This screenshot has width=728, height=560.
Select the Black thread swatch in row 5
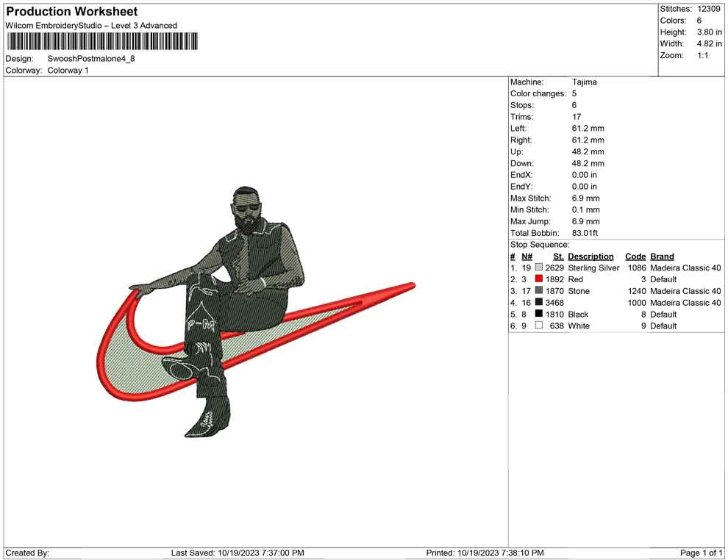pyautogui.click(x=539, y=315)
